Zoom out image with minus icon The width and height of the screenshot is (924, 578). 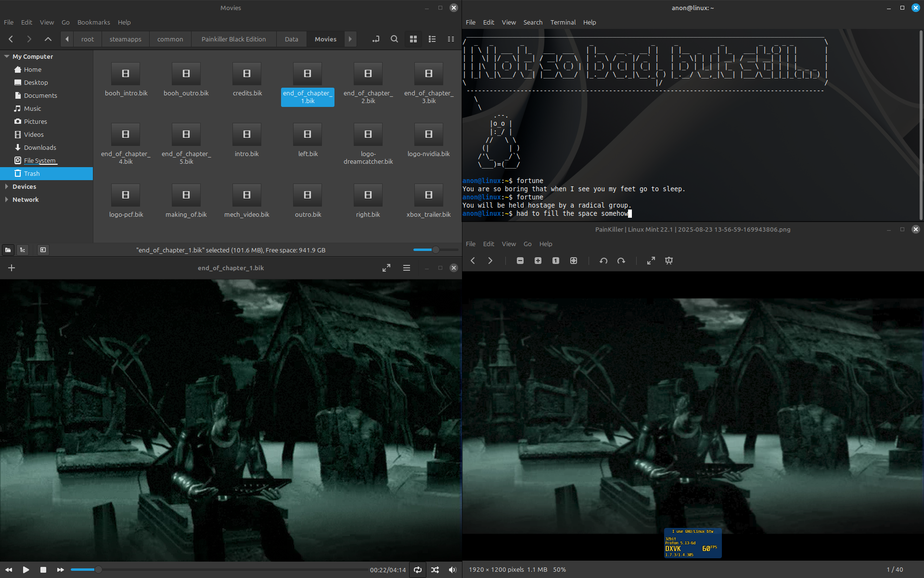(520, 261)
